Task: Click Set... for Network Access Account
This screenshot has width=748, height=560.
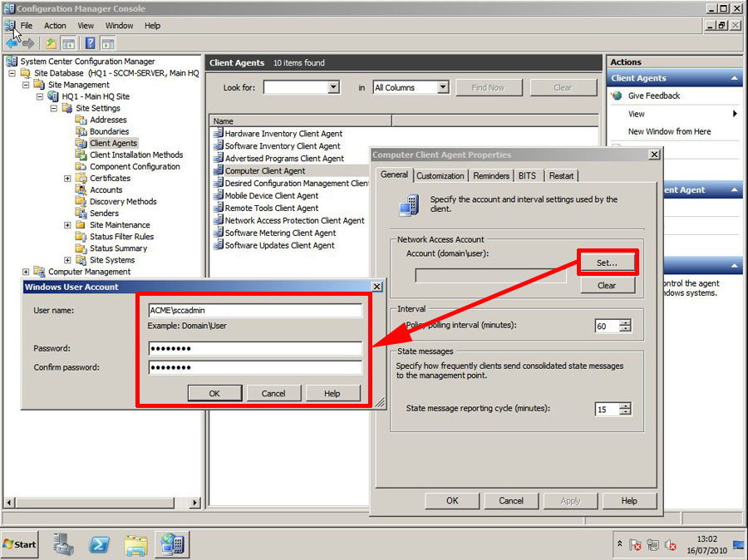Action: pyautogui.click(x=607, y=263)
